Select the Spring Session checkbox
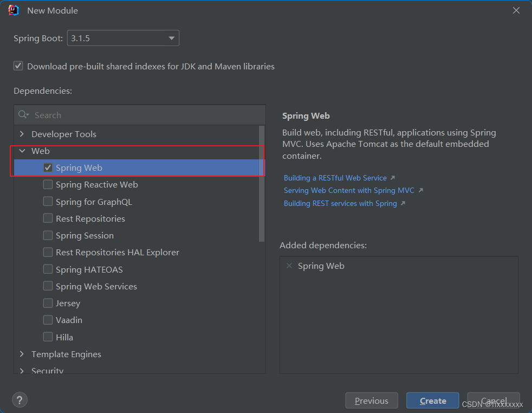The height and width of the screenshot is (413, 532). point(48,236)
